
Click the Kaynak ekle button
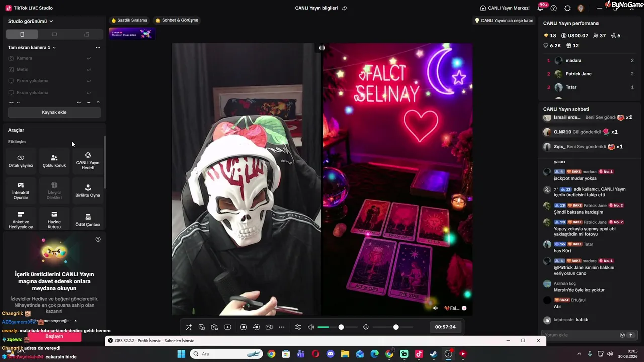[x=54, y=112]
